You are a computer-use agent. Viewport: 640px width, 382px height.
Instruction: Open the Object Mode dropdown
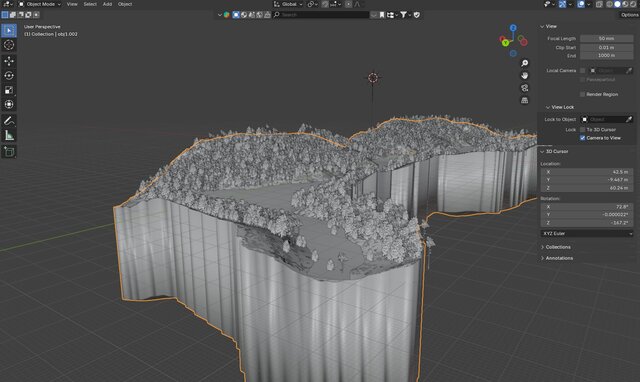(x=40, y=4)
